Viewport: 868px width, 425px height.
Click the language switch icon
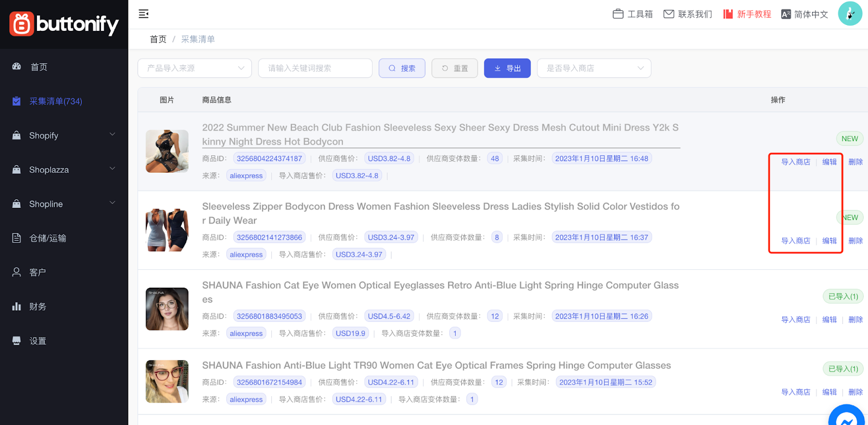[x=786, y=15]
